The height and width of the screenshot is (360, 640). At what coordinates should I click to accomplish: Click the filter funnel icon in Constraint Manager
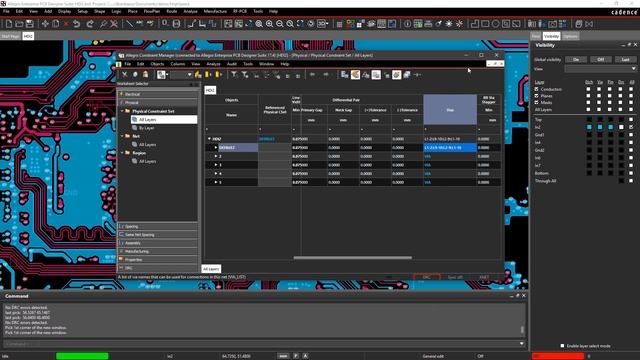coord(234,75)
